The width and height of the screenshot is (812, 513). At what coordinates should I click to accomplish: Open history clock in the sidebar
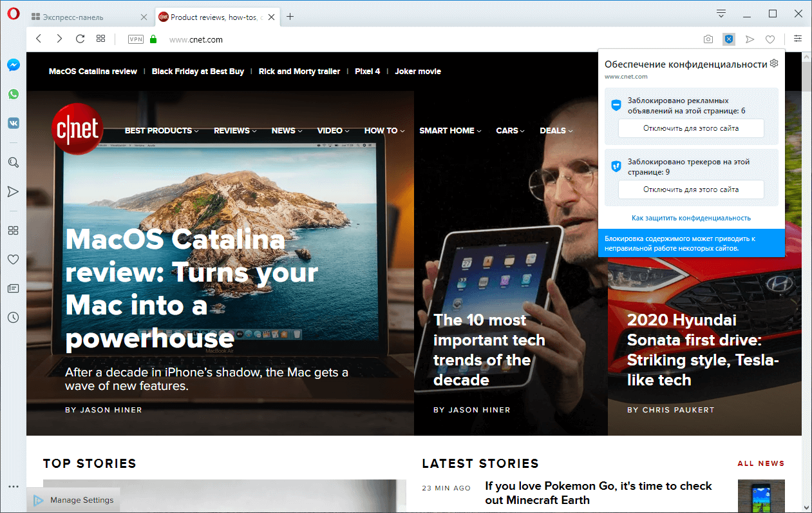point(13,317)
